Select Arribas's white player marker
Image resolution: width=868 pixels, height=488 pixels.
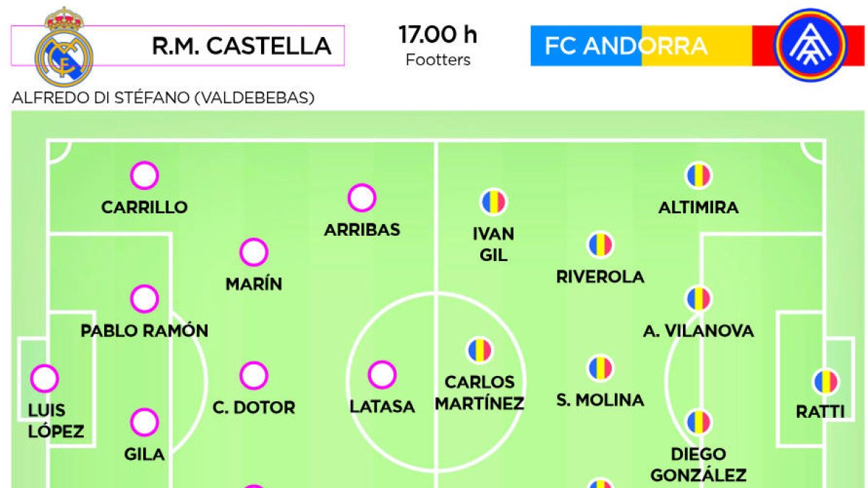tap(362, 198)
